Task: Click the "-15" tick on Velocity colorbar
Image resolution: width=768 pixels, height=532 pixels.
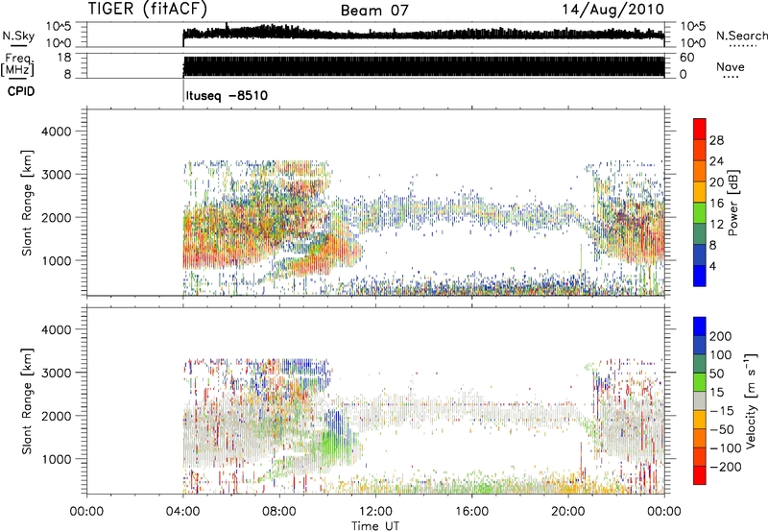Action: (x=722, y=410)
